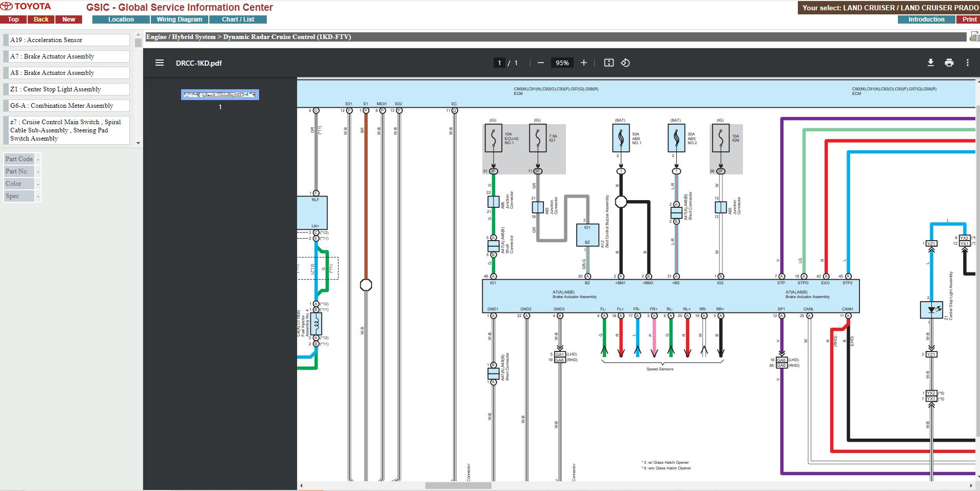Screen dimensions: 980x491
Task: Click the component list scroll down arrow
Action: point(138,144)
